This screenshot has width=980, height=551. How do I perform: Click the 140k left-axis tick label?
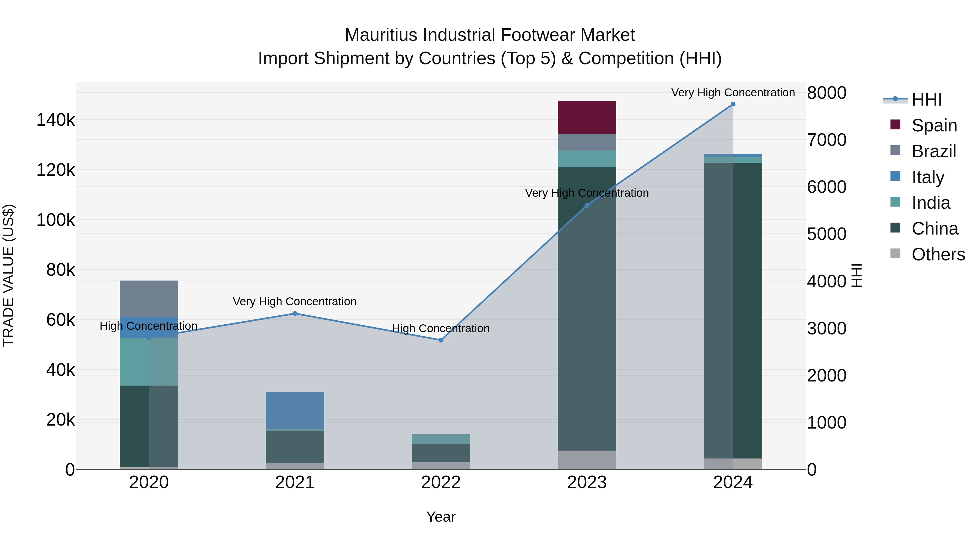56,120
